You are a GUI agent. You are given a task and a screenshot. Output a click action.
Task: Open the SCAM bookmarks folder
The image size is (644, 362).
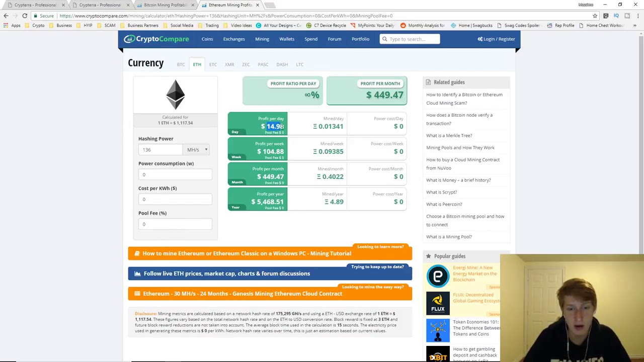(x=106, y=25)
